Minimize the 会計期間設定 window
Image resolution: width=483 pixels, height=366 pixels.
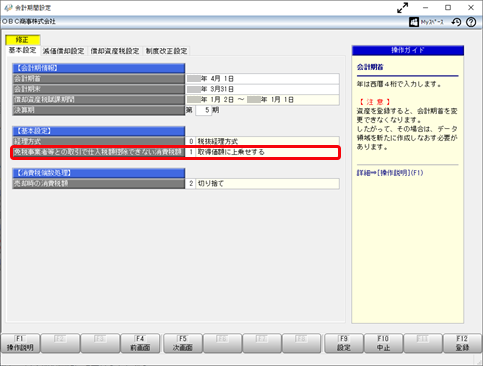coord(425,8)
